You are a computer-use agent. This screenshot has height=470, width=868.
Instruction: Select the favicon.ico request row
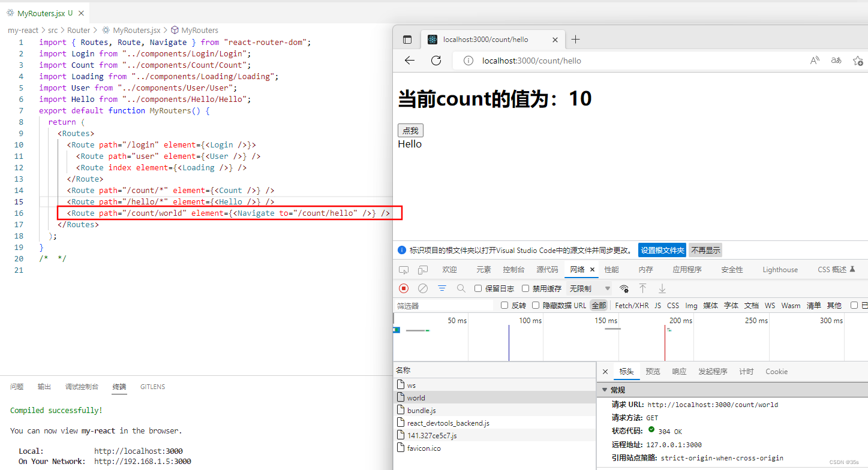(495, 448)
